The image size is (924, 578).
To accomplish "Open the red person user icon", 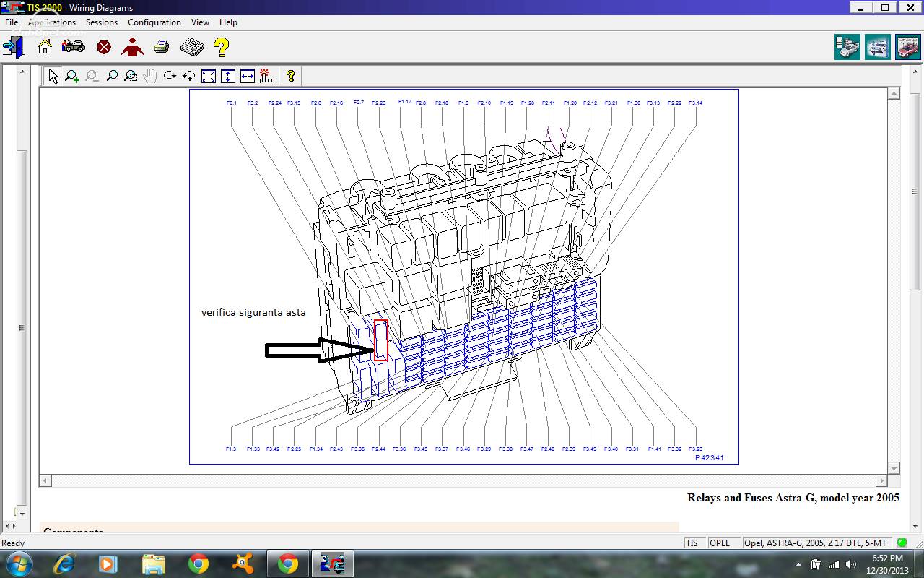I will [132, 47].
